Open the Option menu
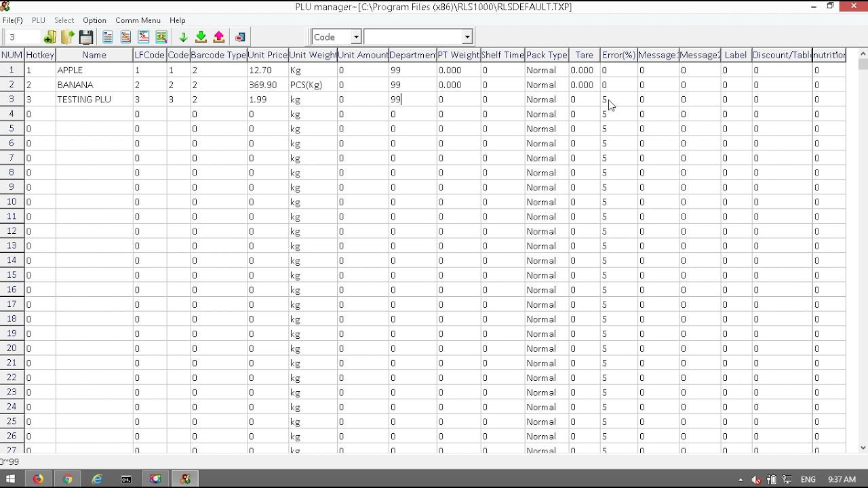The image size is (868, 488). (94, 20)
